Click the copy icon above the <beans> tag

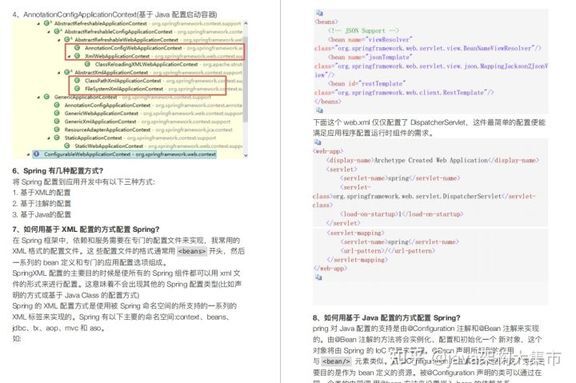(x=320, y=13)
